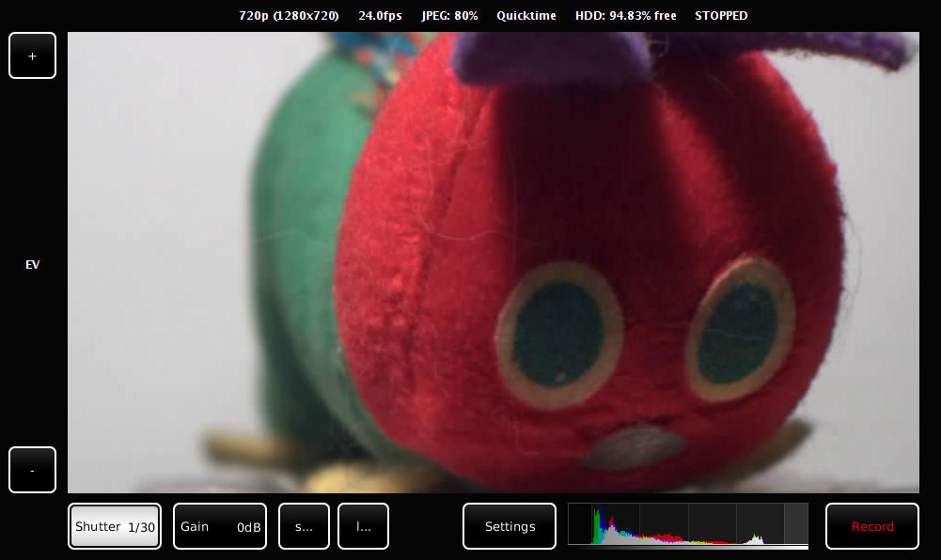Click the truncated 's...' button
Viewport: 941px width, 560px height.
click(x=304, y=526)
